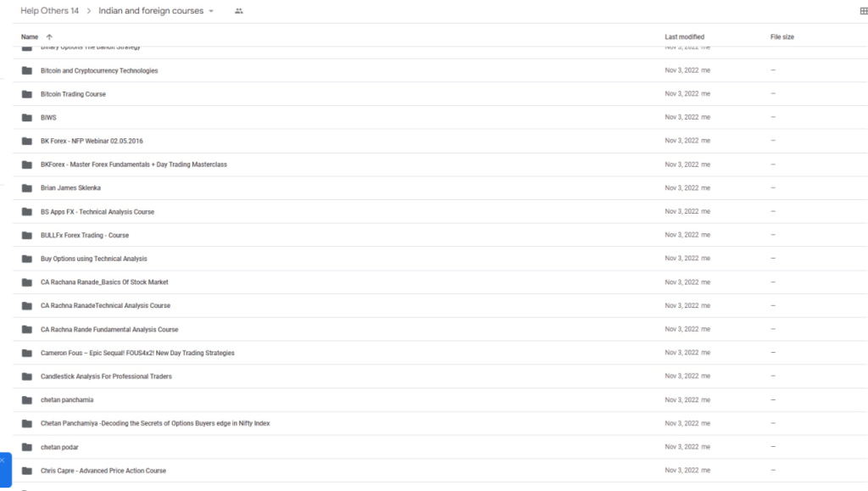Click modified date of Candlestick Analysis row
868x491 pixels.
(682, 376)
